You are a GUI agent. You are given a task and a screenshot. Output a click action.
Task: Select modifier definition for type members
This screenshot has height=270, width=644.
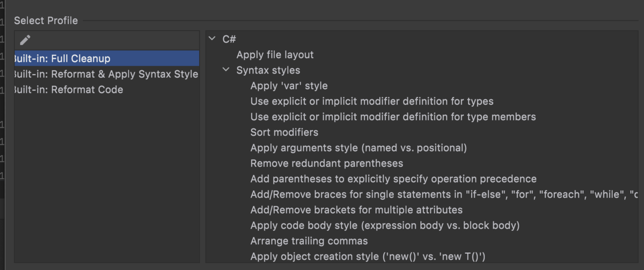393,116
